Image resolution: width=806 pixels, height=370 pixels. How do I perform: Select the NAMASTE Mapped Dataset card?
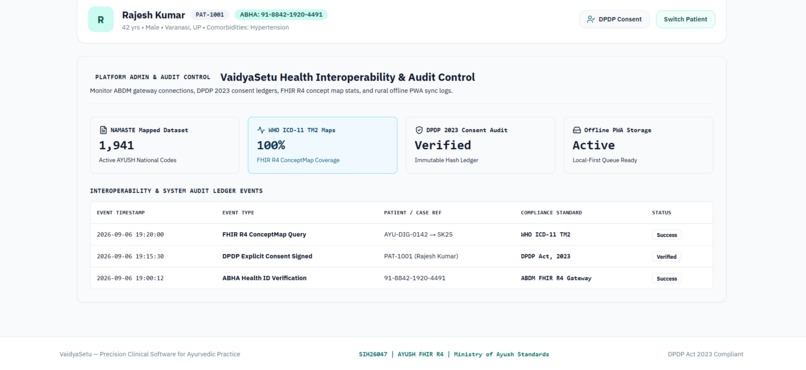(x=165, y=145)
